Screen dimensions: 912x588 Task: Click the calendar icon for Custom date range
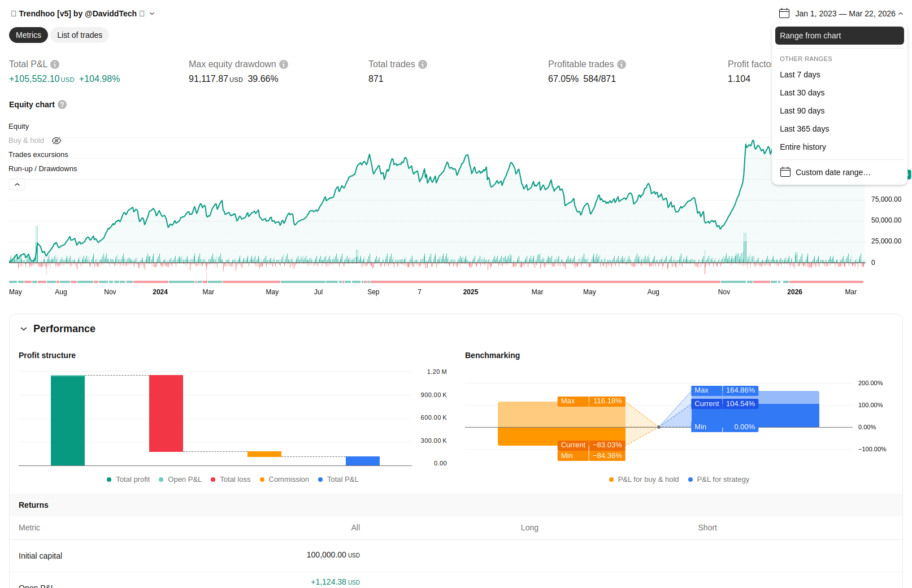[785, 172]
